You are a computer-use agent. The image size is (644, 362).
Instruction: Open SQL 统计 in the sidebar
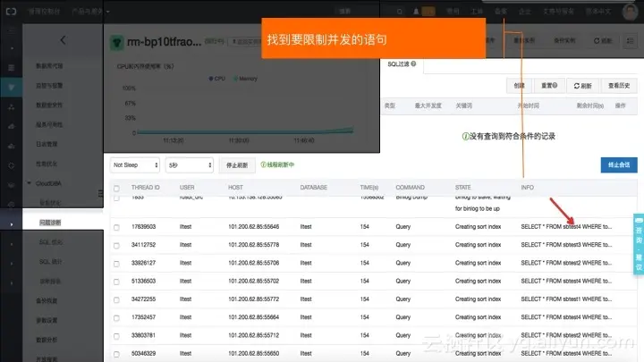click(x=50, y=261)
